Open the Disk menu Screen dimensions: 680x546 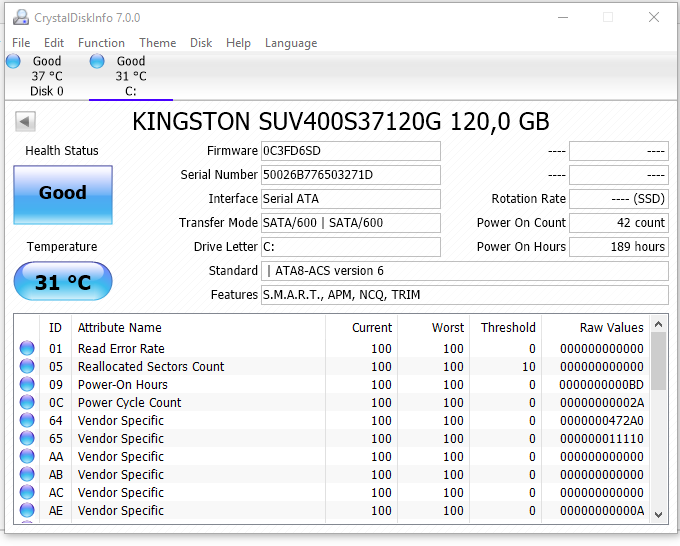[x=201, y=43]
